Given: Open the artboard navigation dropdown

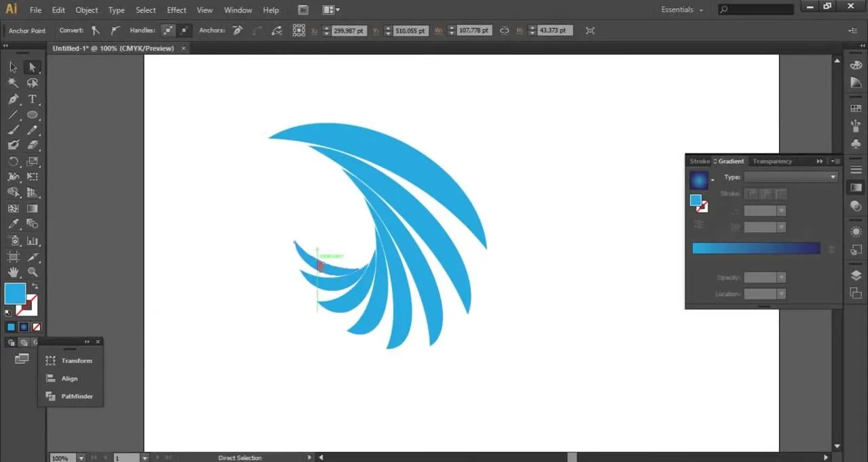Looking at the screenshot, I should (x=144, y=458).
